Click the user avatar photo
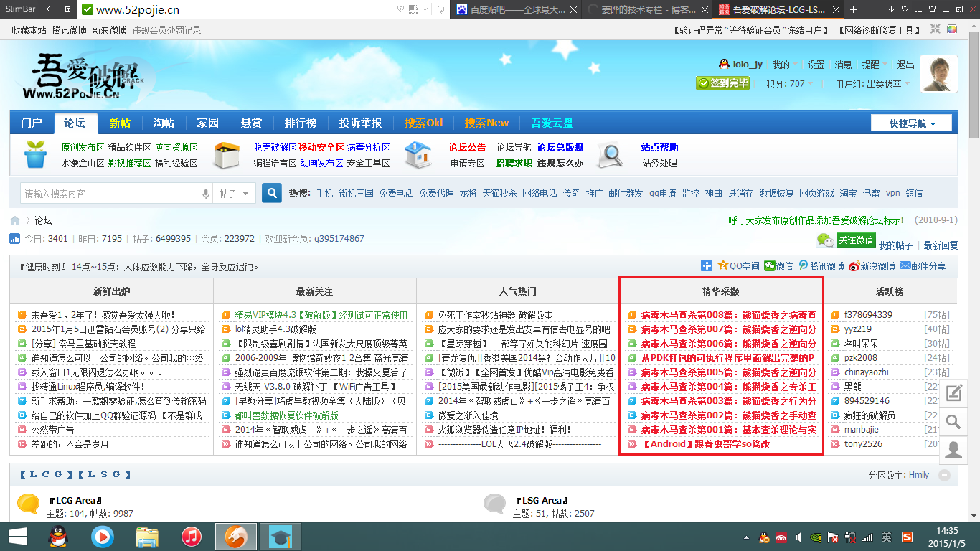Viewport: 980px width, 551px height. click(x=939, y=74)
